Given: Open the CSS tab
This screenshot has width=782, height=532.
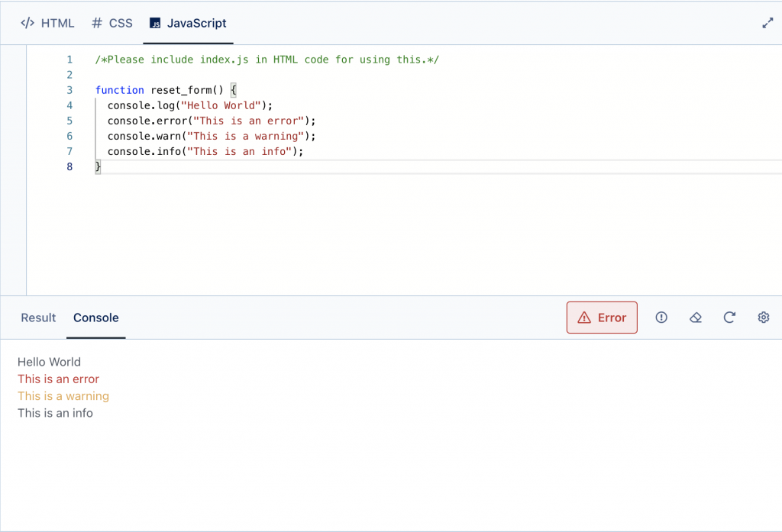Looking at the screenshot, I should point(111,23).
